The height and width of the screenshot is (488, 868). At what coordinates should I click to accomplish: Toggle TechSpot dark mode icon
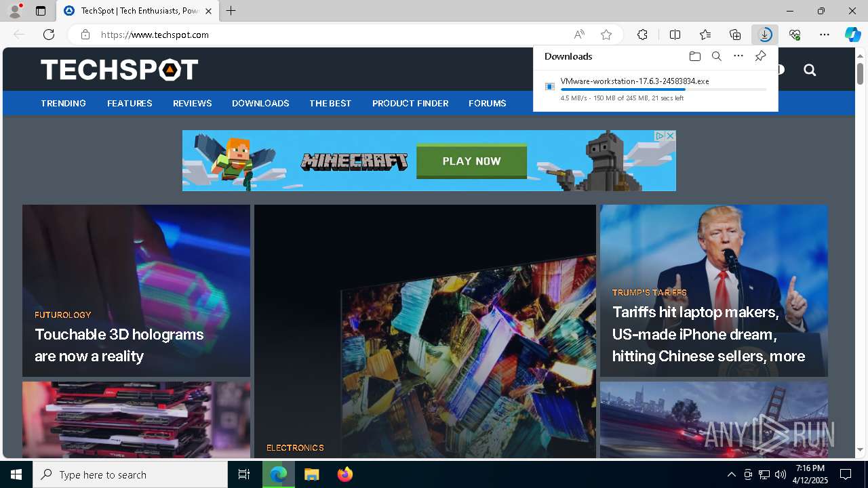781,70
